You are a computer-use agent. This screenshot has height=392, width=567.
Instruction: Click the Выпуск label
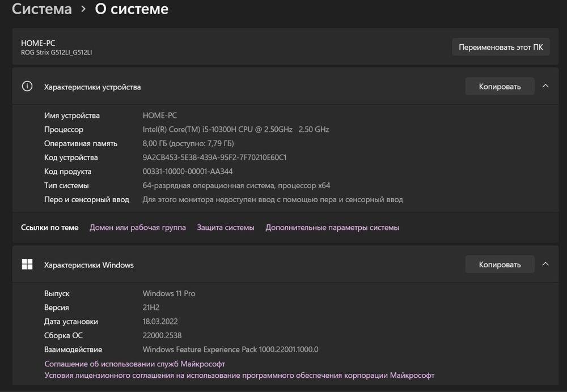pyautogui.click(x=57, y=294)
